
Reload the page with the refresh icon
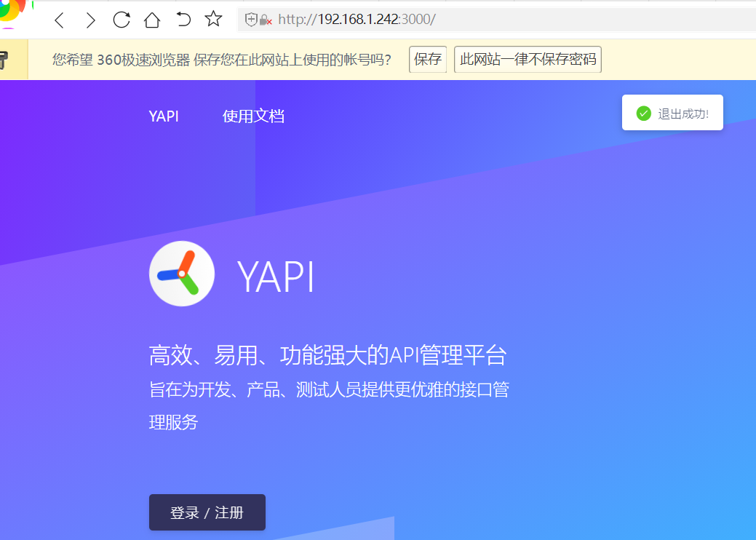[121, 20]
